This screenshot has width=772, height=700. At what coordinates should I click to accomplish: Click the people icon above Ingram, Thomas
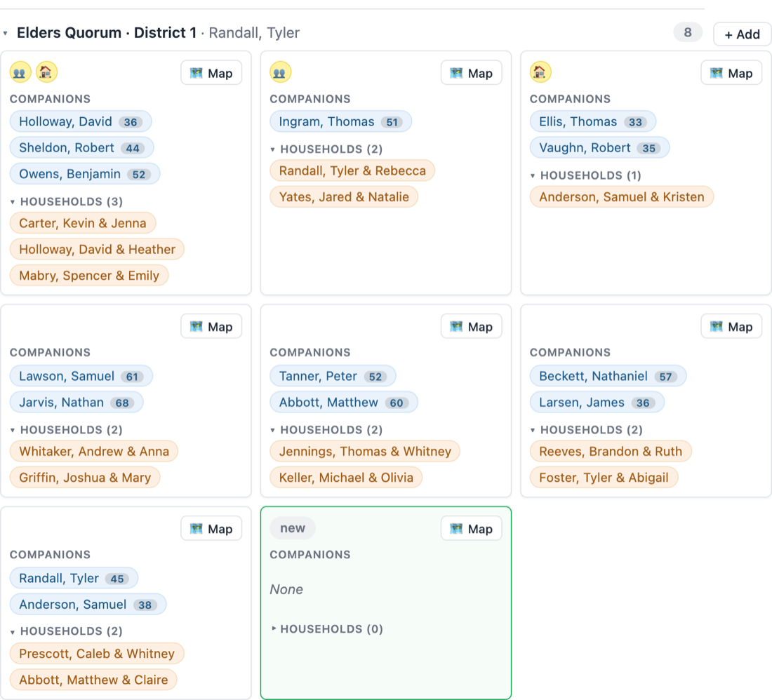coord(280,73)
